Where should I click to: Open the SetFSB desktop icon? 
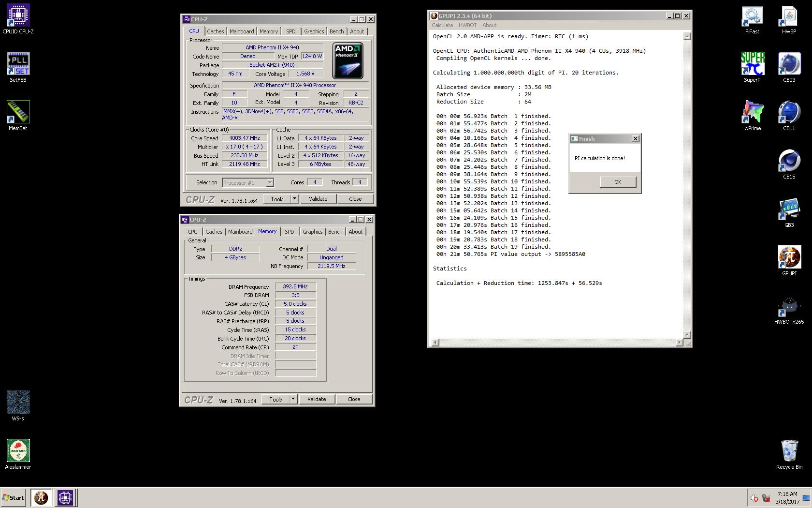click(18, 68)
